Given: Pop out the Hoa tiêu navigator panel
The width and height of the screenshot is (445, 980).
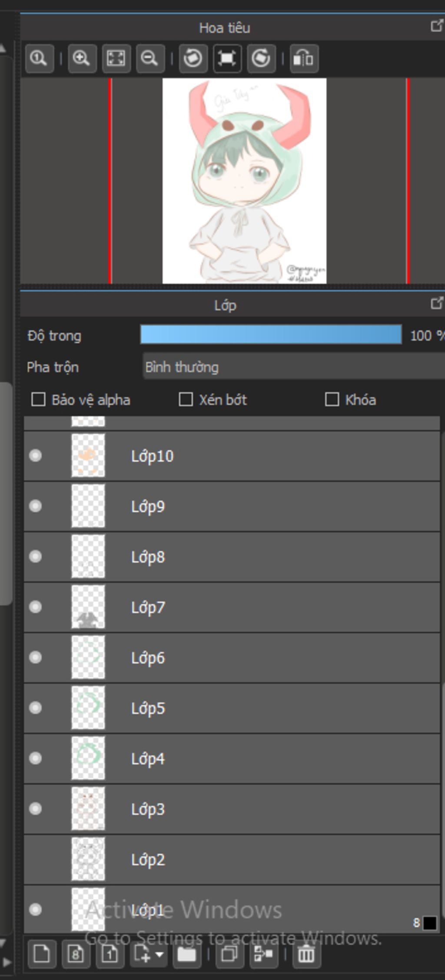Looking at the screenshot, I should coord(436,27).
